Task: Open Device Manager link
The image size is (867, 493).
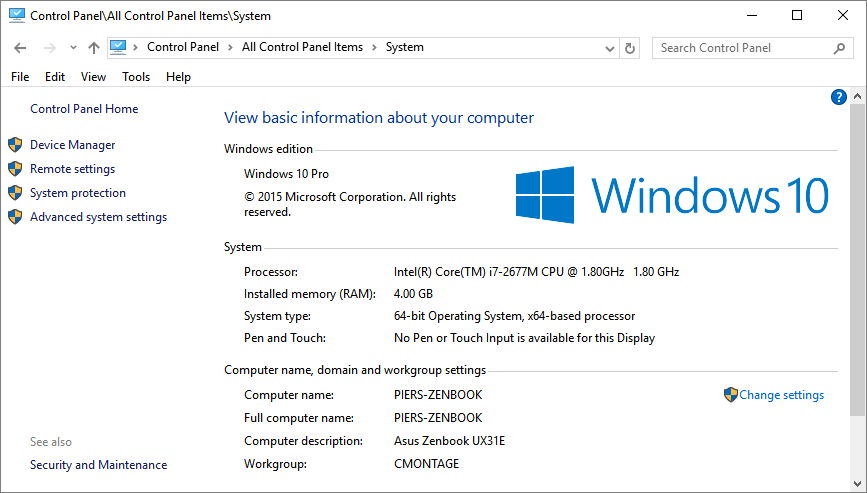Action: [x=72, y=145]
